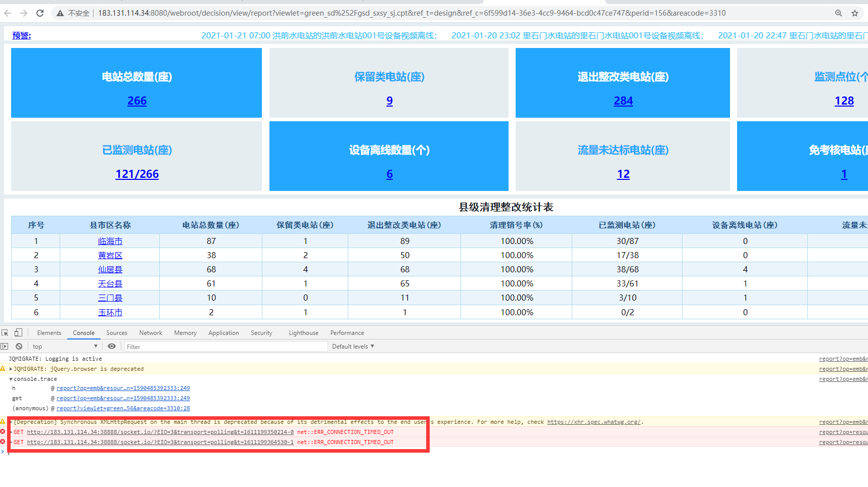Click the not-secure warning icon in address bar
This screenshot has height=487, width=868.
point(60,13)
